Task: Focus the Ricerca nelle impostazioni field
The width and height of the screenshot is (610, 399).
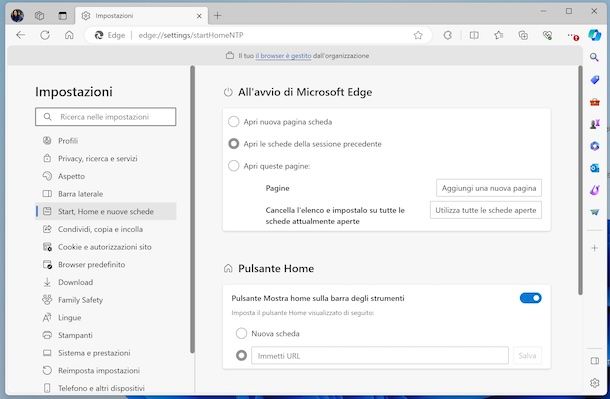Action: pyautogui.click(x=105, y=117)
